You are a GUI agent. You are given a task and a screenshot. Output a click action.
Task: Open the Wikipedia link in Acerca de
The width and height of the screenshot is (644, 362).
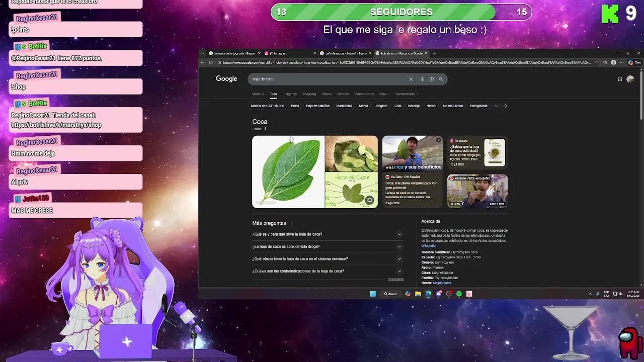click(428, 246)
